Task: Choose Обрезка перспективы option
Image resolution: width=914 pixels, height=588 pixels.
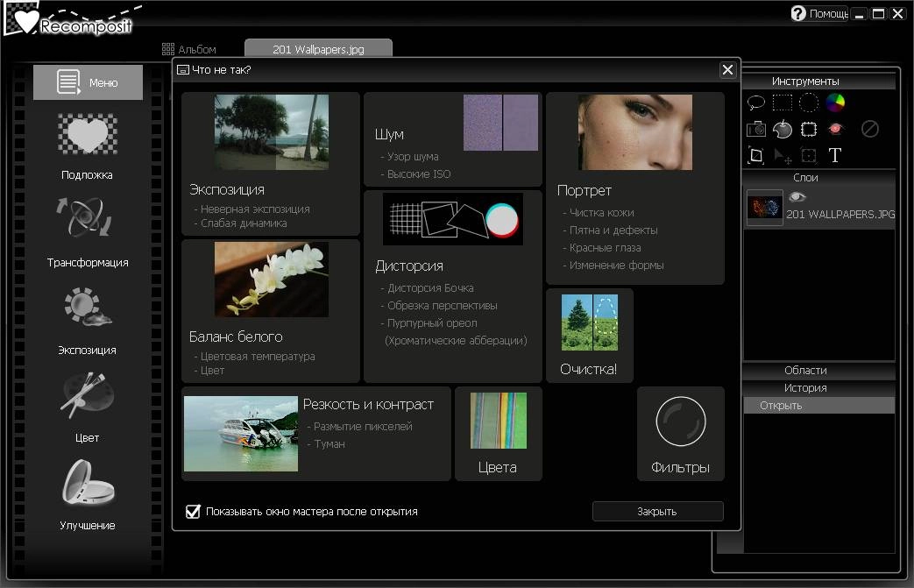Action: coord(442,305)
